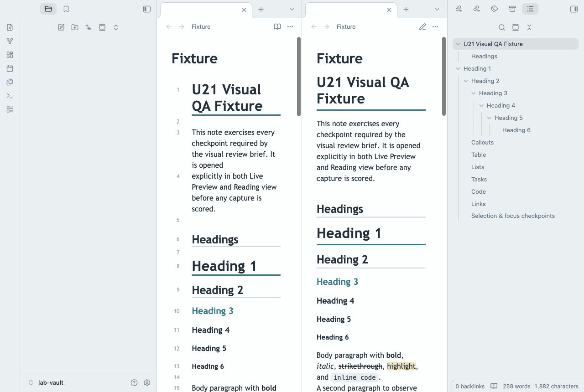Image resolution: width=584 pixels, height=392 pixels.
Task: Navigate back in the right pane
Action: 314,26
